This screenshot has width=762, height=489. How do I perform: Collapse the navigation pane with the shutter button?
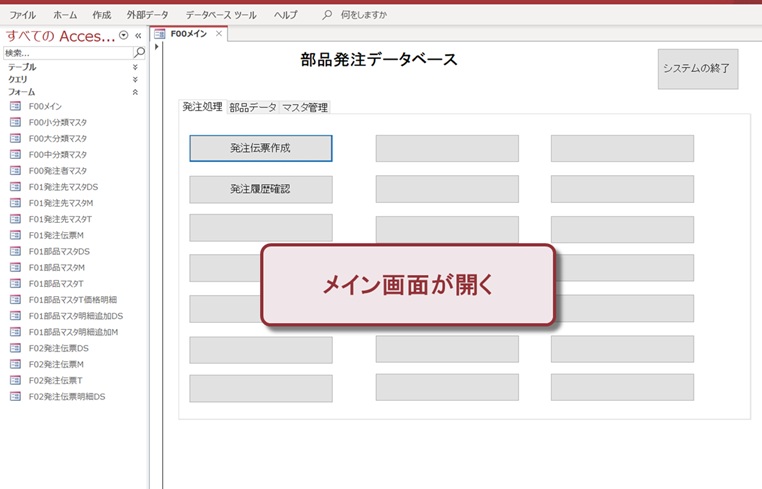point(138,35)
